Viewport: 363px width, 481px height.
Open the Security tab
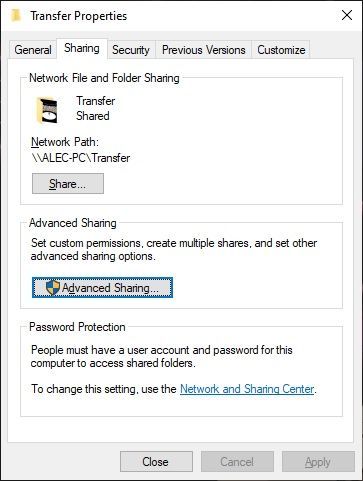tap(131, 50)
